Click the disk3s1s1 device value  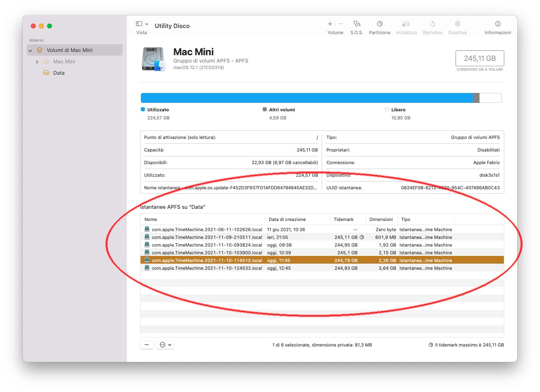pyautogui.click(x=490, y=175)
